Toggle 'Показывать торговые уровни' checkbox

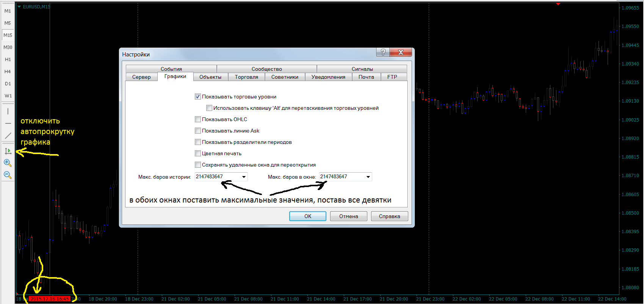point(198,97)
